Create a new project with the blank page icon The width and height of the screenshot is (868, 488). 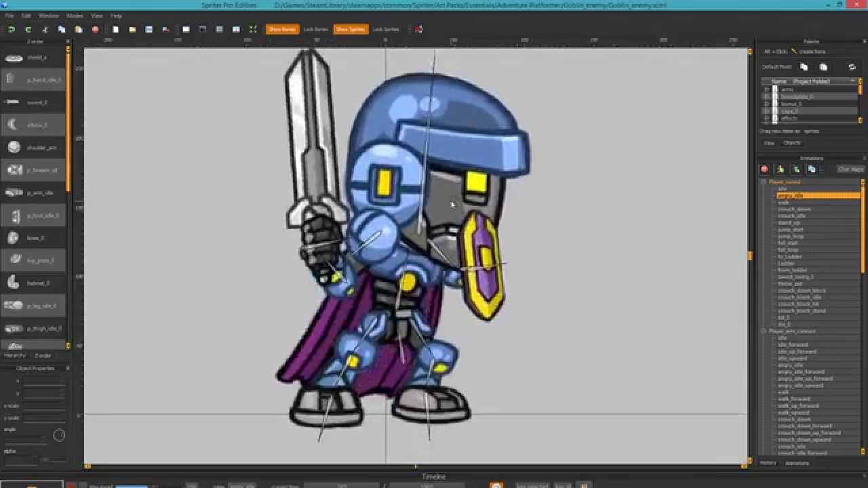coord(116,29)
